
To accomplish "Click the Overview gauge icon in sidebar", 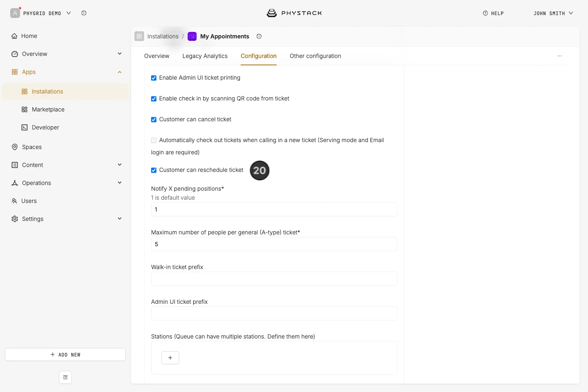I will click(15, 54).
